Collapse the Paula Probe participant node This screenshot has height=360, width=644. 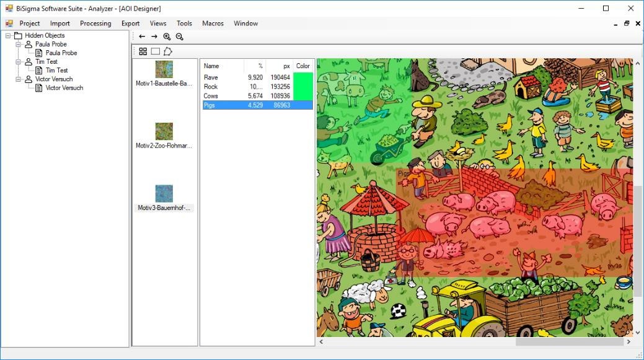pos(18,45)
